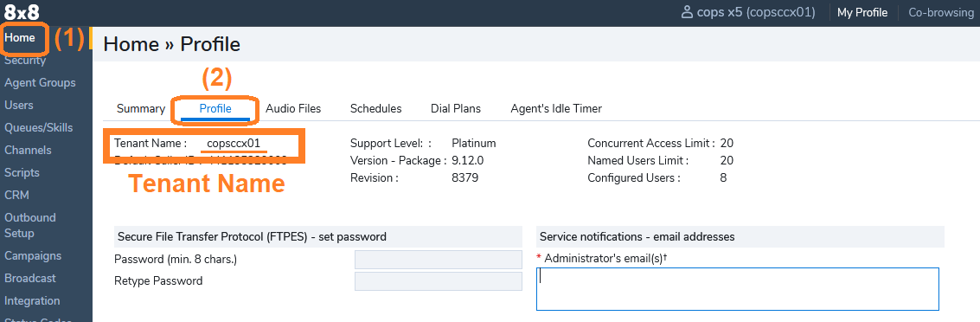Open the Dial Plans tab

(456, 109)
